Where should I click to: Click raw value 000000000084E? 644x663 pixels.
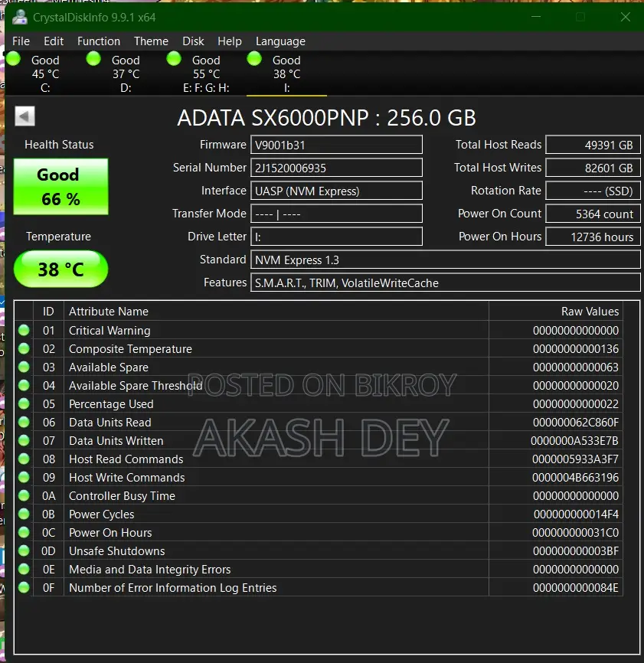pyautogui.click(x=576, y=588)
